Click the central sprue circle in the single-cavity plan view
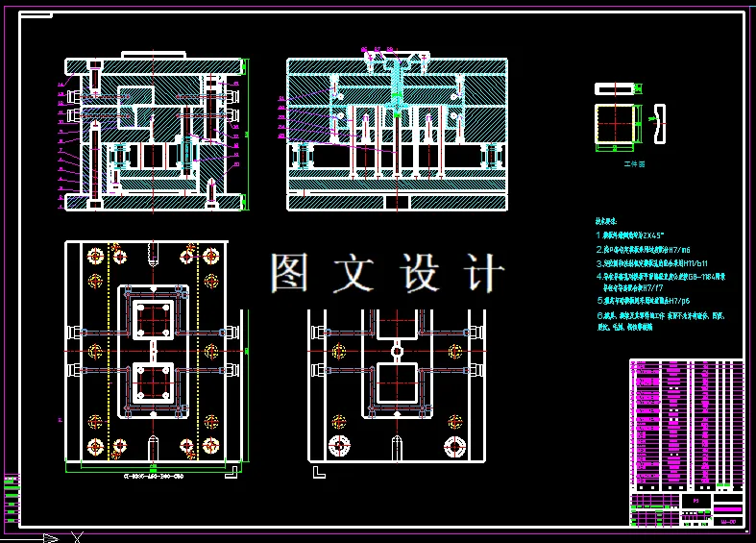Image resolution: width=756 pixels, height=543 pixels. [x=397, y=351]
